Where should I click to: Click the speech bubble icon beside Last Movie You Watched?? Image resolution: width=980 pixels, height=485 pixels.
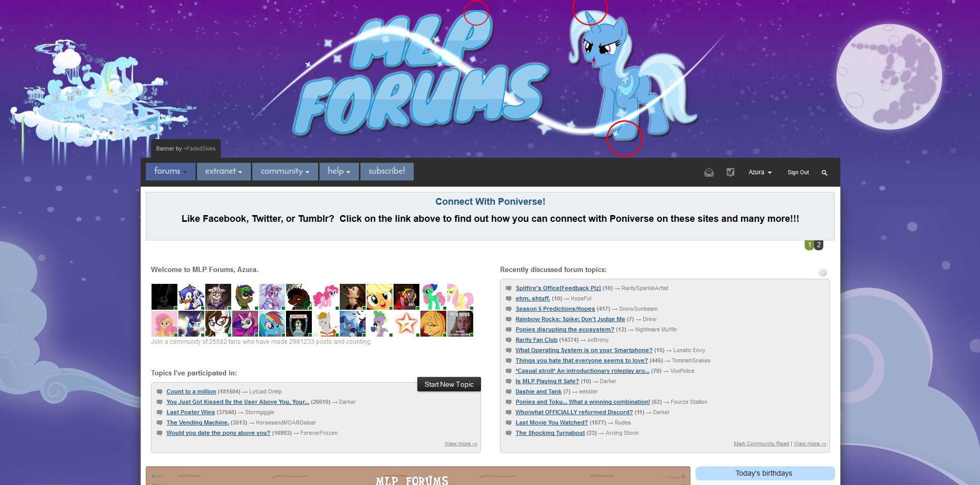pos(509,423)
